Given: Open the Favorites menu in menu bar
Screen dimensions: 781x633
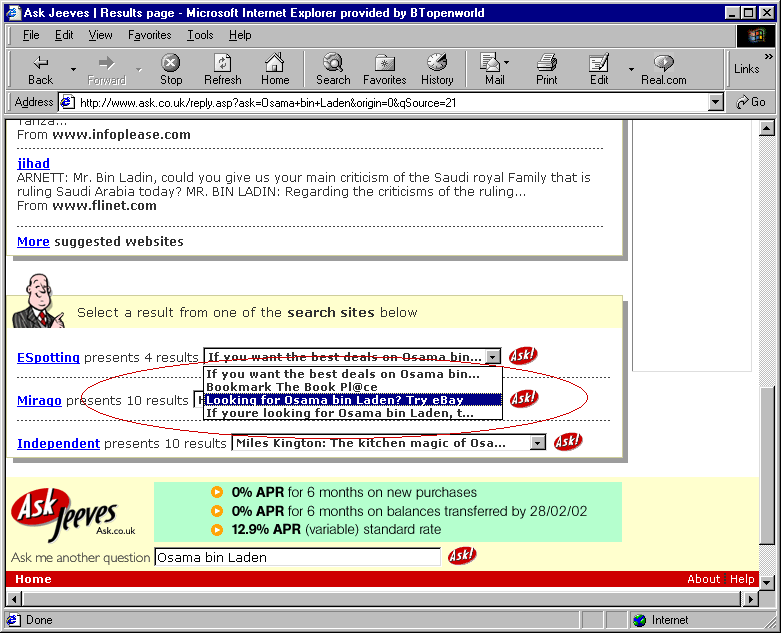Looking at the screenshot, I should tap(149, 35).
